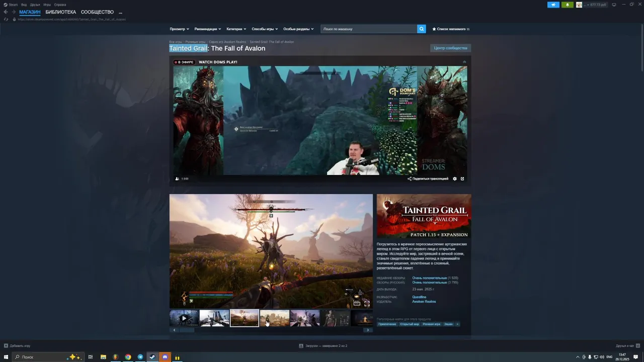Image resolution: width=644 pixels, height=362 pixels.
Task: Show hidden system tray icons
Action: pos(578,357)
